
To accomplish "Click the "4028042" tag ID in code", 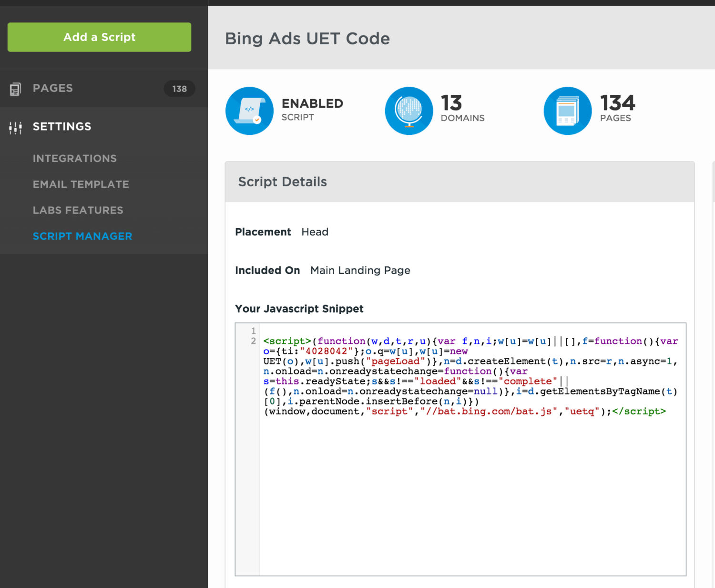I will click(x=327, y=351).
